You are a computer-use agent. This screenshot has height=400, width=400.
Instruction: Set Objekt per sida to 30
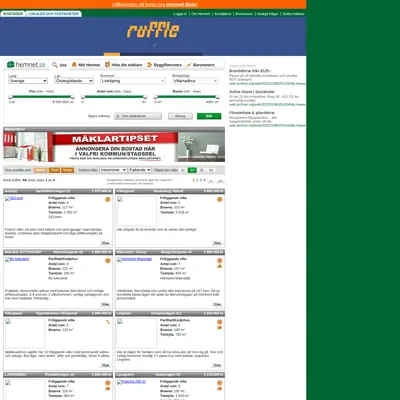click(201, 170)
